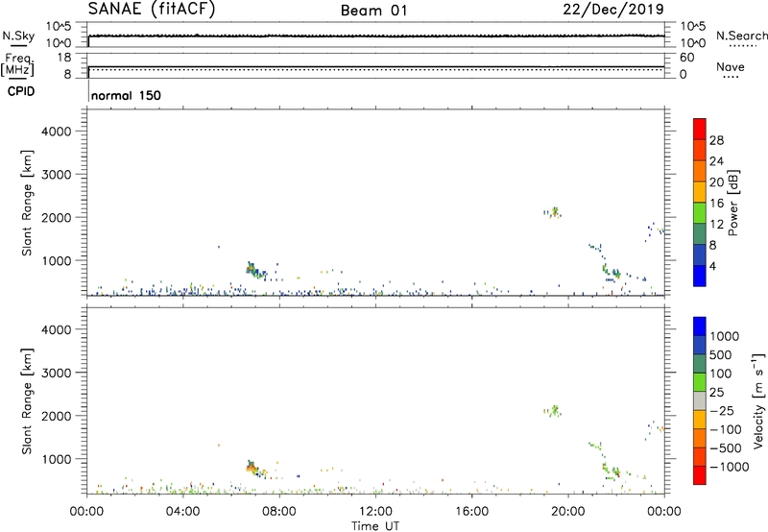Click the Power [dB] colorbar title
The width and height of the screenshot is (768, 532).
coord(732,203)
